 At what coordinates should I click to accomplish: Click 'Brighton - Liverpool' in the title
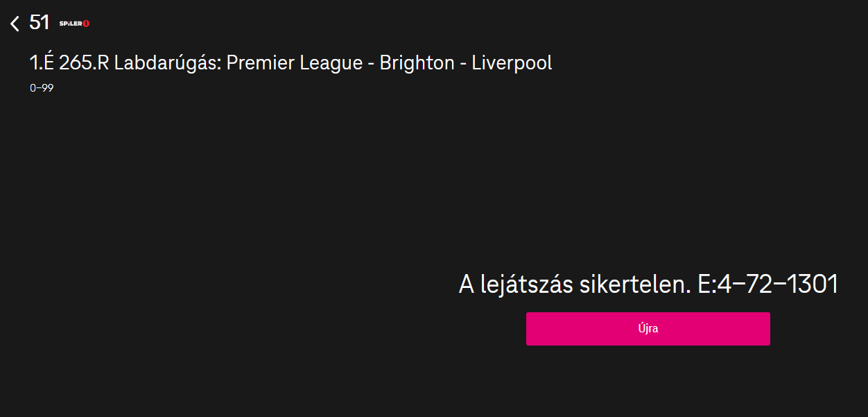click(x=466, y=63)
